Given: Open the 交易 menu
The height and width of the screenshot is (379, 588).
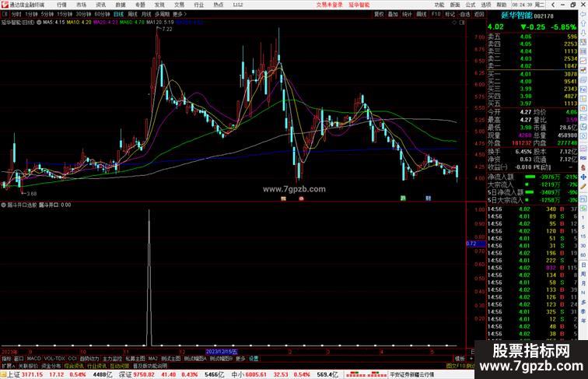Looking at the screenshot, I should [179, 5].
